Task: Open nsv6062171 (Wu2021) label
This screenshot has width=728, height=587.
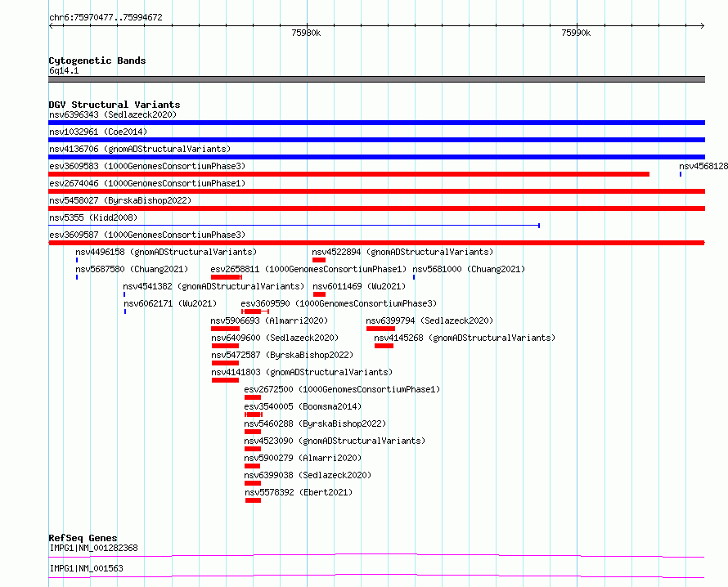Action: 170,303
